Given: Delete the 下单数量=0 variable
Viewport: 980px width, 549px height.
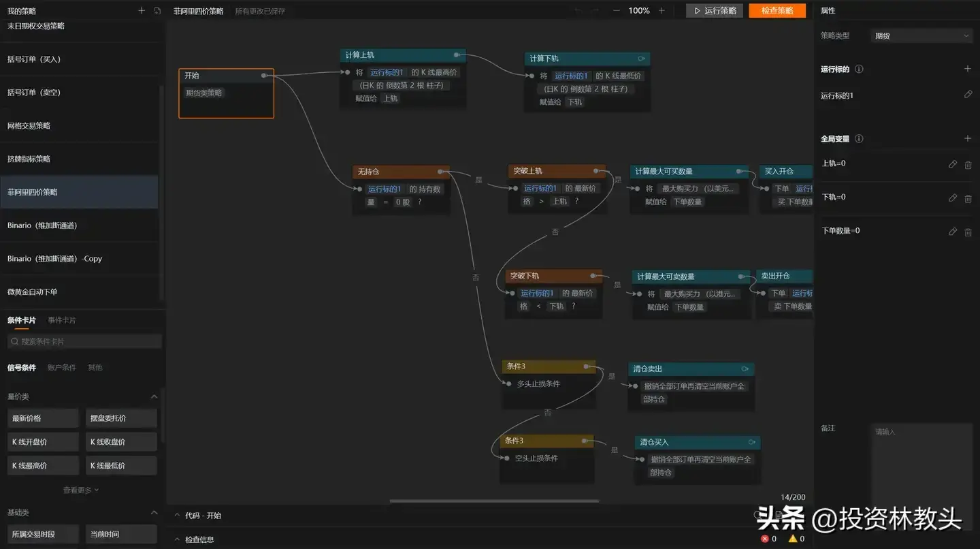Looking at the screenshot, I should pos(968,232).
